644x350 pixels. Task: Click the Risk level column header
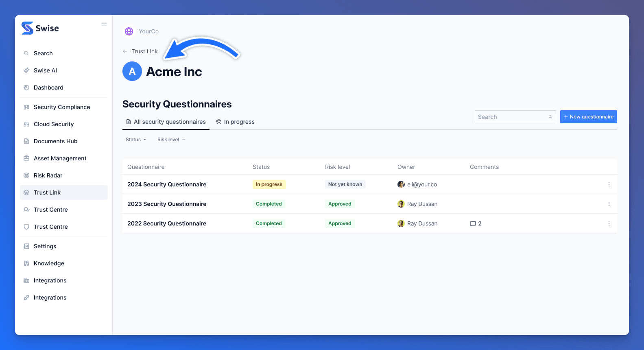pos(337,167)
